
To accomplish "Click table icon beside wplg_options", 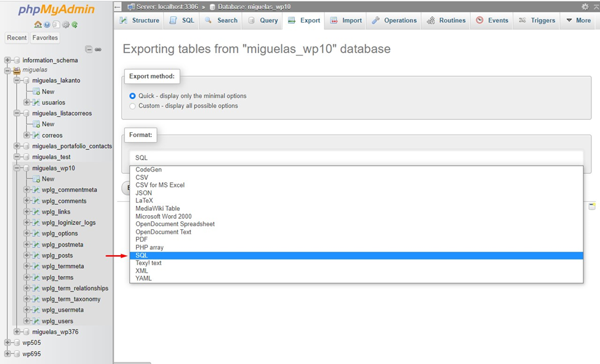I will [36, 233].
